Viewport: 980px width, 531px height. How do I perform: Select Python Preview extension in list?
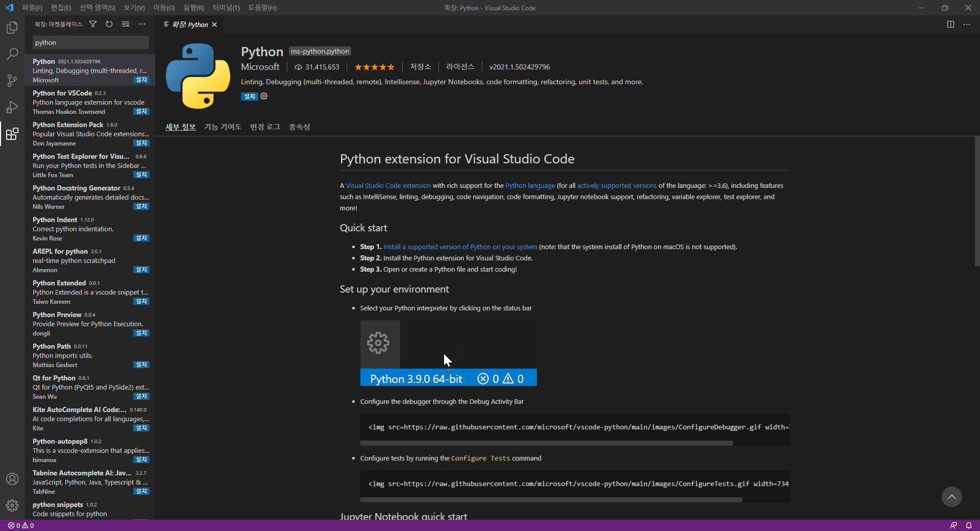90,324
